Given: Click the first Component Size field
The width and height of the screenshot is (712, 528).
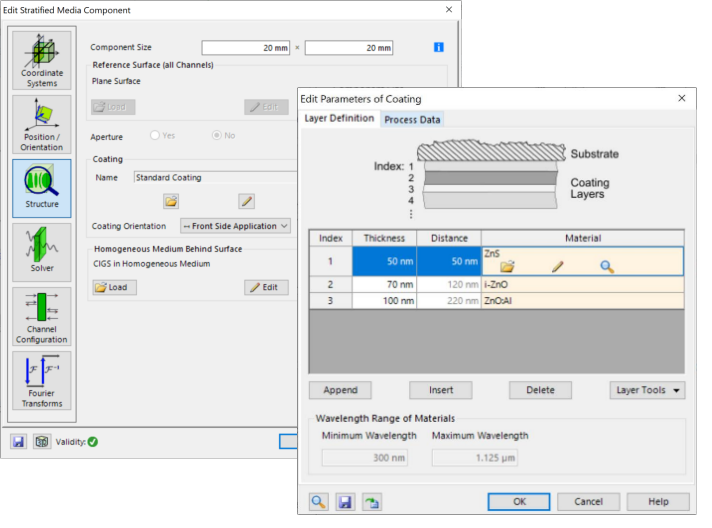Looking at the screenshot, I should [246, 48].
